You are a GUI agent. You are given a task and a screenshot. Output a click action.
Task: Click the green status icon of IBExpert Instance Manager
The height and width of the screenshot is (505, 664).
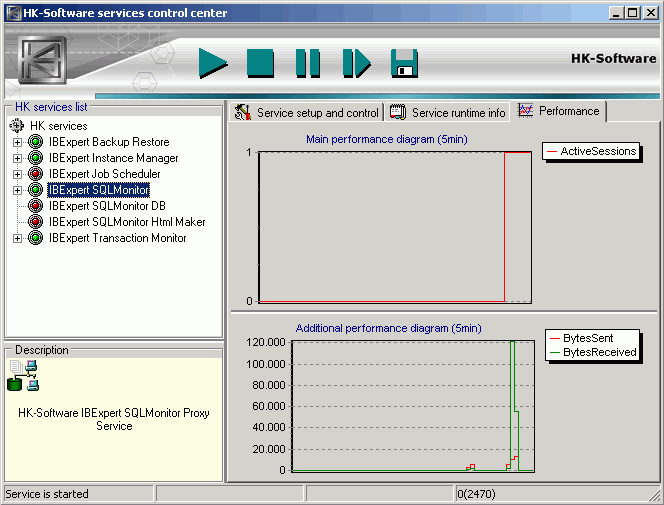[x=36, y=158]
